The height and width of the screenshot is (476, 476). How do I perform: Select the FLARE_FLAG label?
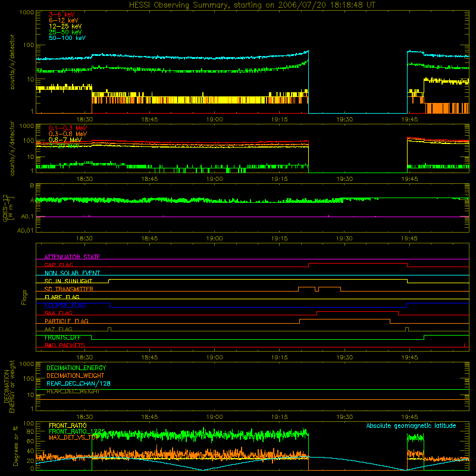click(62, 297)
